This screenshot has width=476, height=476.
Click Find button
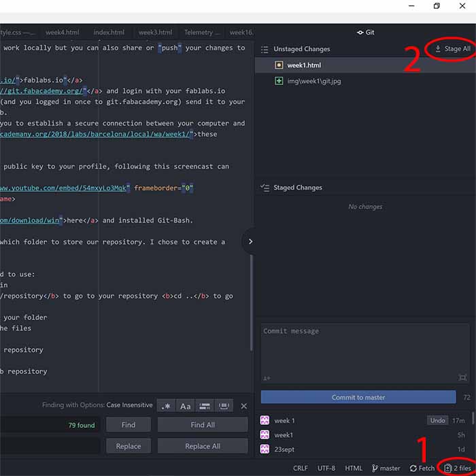pos(129,425)
